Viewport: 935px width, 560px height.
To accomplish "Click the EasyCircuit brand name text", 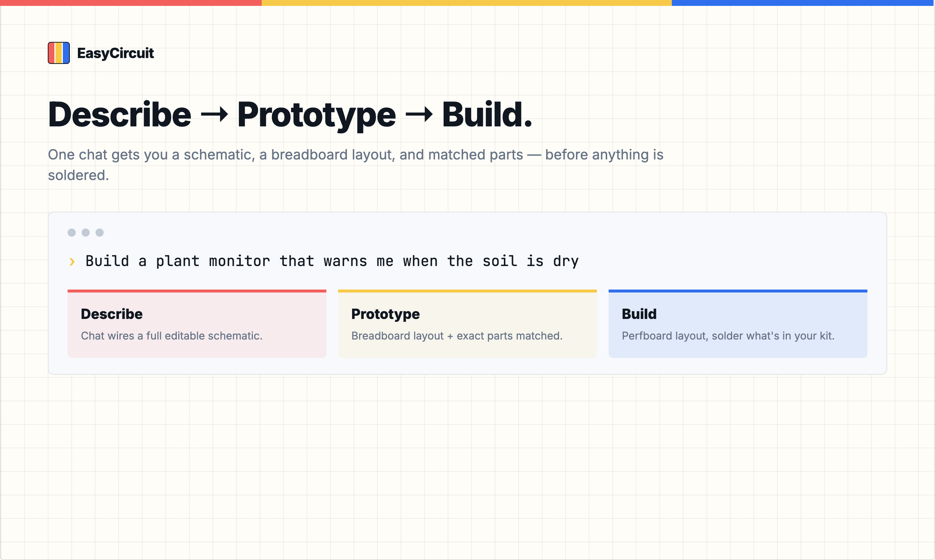I will coord(115,53).
